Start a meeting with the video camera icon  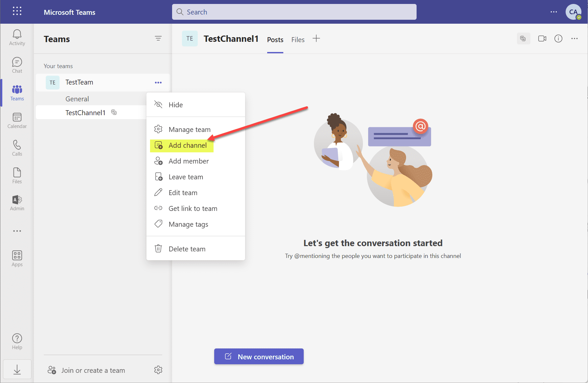[542, 38]
